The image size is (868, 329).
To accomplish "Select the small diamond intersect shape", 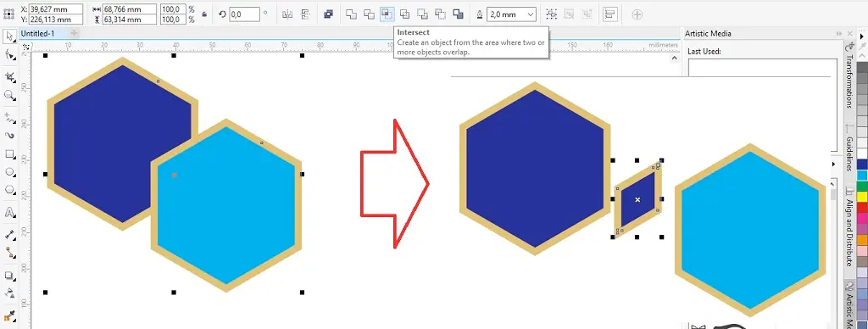I will (x=637, y=199).
